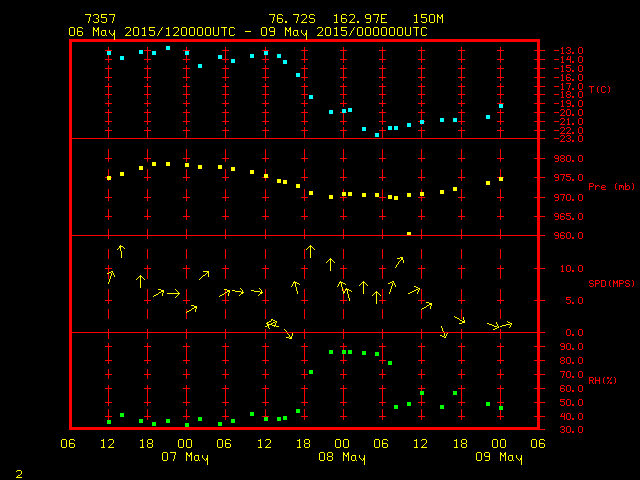Viewport: 640px width, 480px height.
Task: Click the elevation label 150M
Action: point(428,19)
